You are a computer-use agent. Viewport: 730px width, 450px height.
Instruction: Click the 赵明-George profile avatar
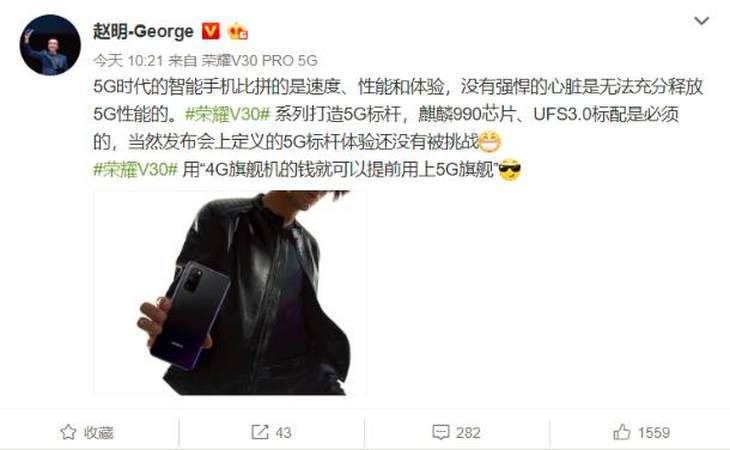point(50,45)
